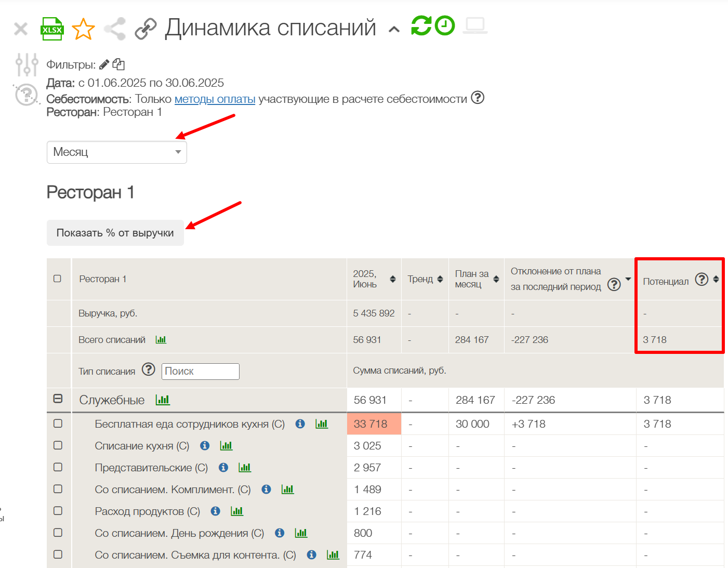Open info icon for Списание кухня (С)
The height and width of the screenshot is (568, 728).
click(x=205, y=446)
